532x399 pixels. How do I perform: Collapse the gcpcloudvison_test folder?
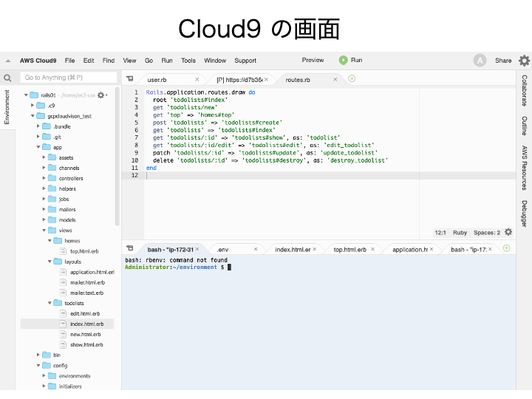tap(33, 116)
